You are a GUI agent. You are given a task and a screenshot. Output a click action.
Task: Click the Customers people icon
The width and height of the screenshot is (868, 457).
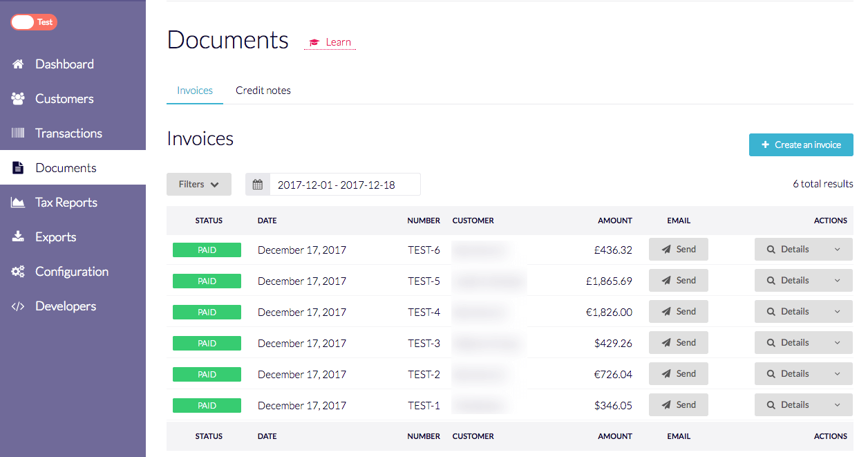tap(18, 99)
